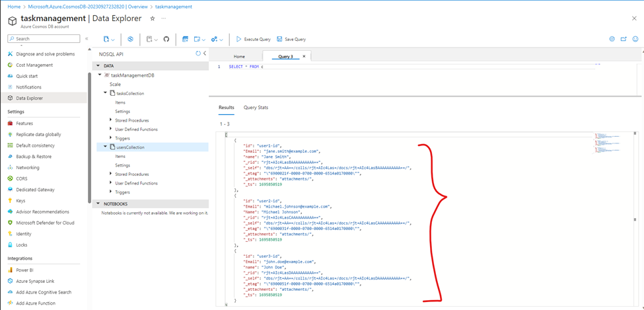Click the GitHub connect icon

(166, 39)
